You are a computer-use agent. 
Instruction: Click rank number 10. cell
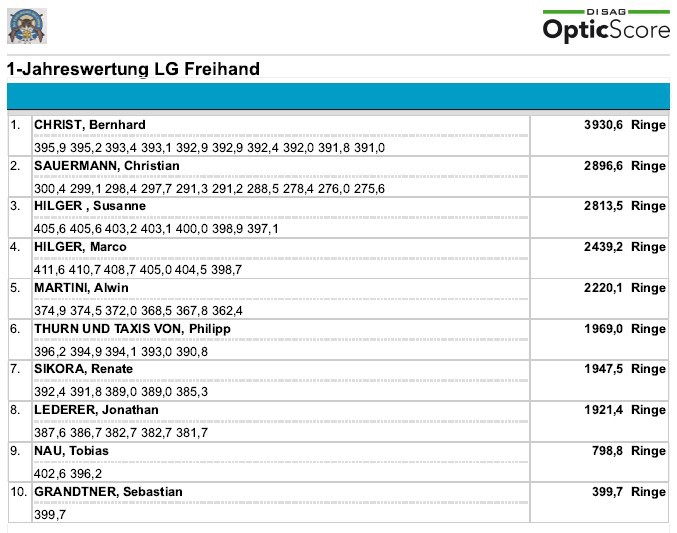pos(19,492)
